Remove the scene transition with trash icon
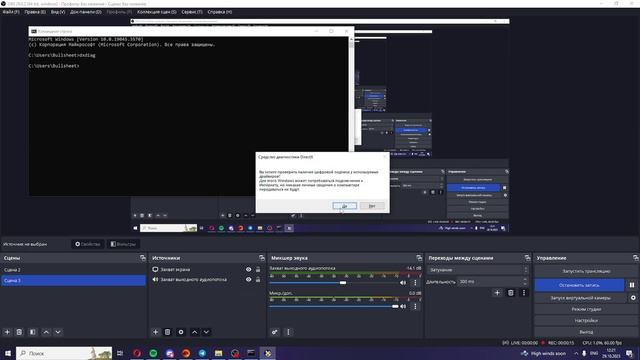 click(x=511, y=293)
